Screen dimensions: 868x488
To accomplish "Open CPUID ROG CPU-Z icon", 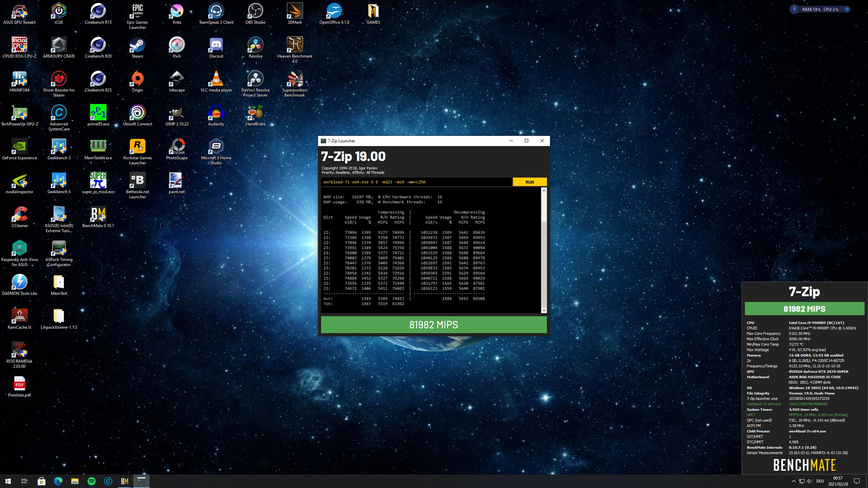I will (19, 48).
